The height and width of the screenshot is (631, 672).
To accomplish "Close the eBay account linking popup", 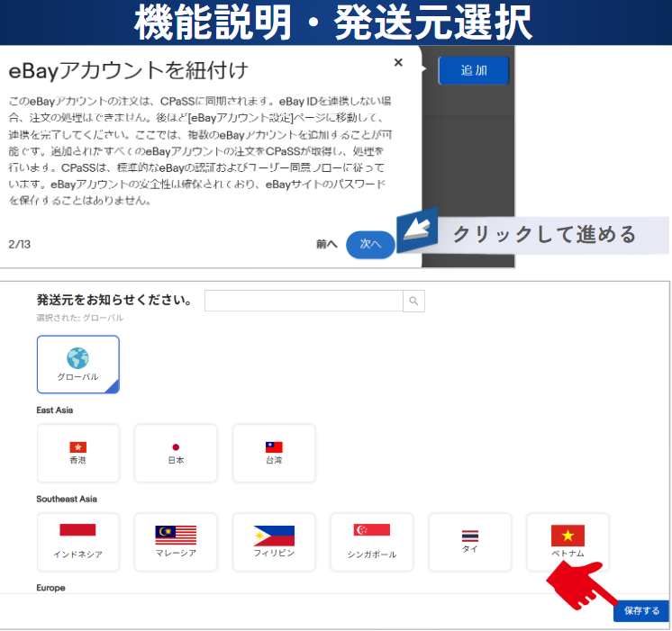I will click(x=398, y=63).
